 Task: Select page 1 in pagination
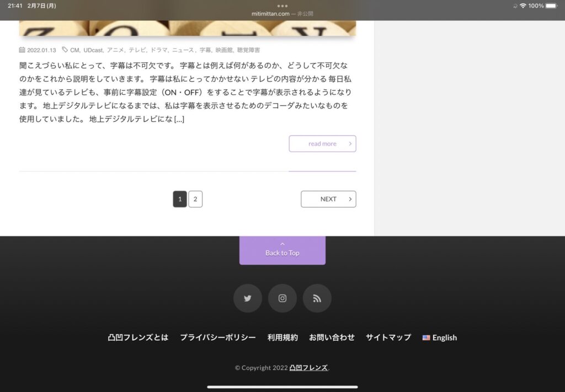pos(180,199)
